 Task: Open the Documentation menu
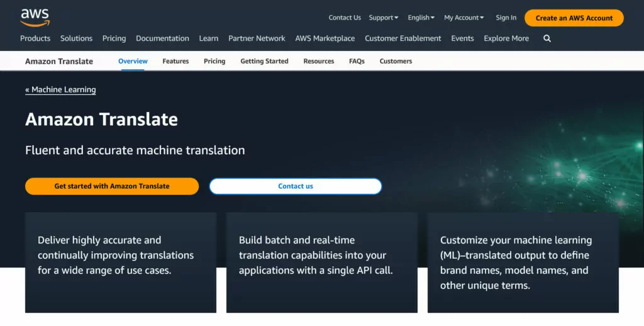pyautogui.click(x=163, y=38)
